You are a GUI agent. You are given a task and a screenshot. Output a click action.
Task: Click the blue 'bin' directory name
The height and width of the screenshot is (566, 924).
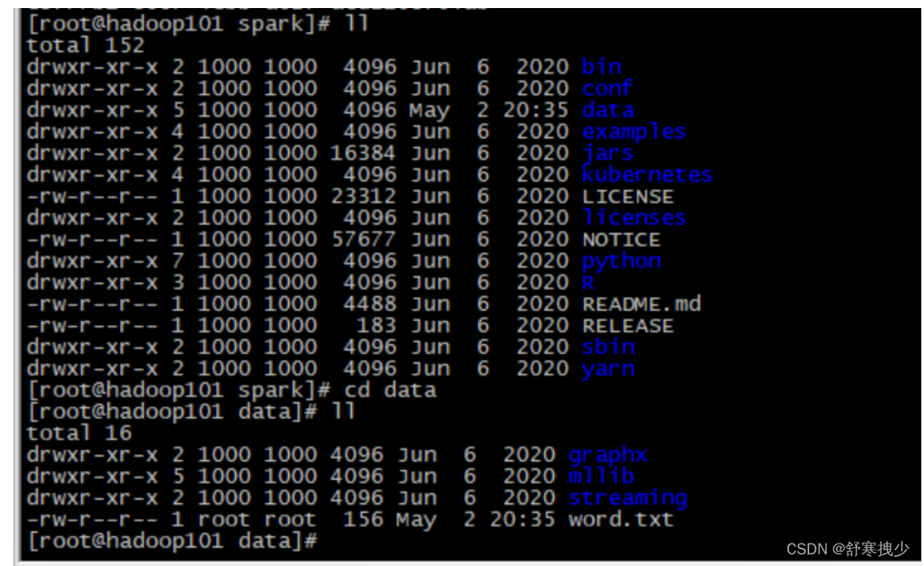tap(602, 66)
